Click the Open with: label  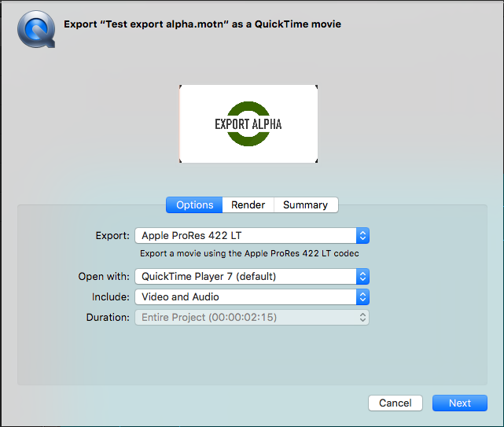(104, 277)
